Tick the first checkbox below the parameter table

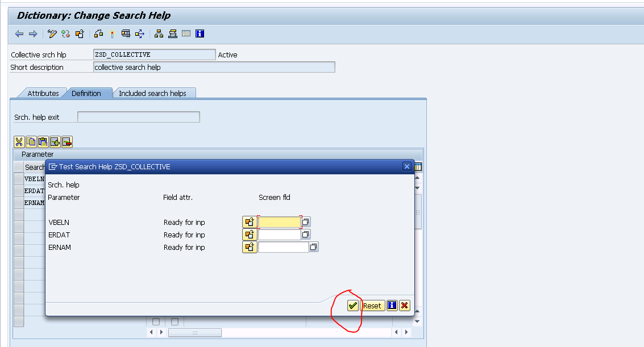coord(156,321)
